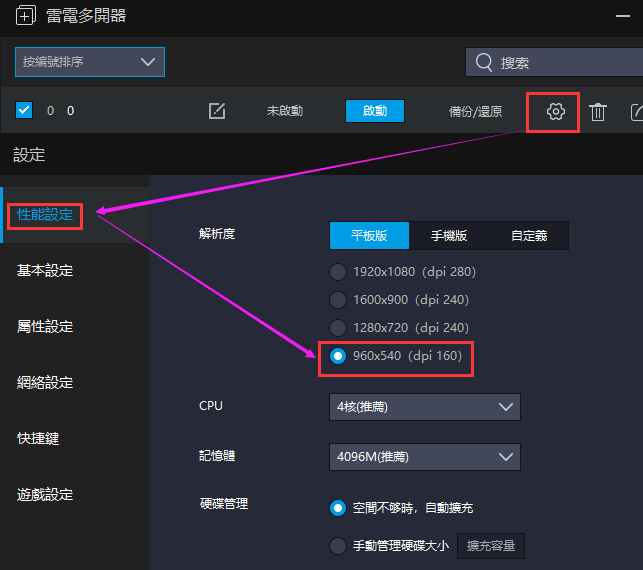Switch resolution mode to 手機版
The width and height of the screenshot is (643, 570).
click(x=449, y=235)
